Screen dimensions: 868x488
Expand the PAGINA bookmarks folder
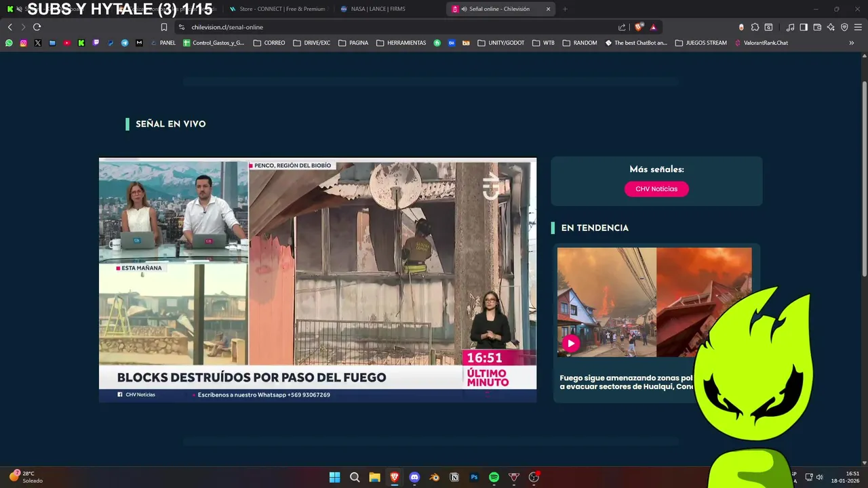coord(353,43)
